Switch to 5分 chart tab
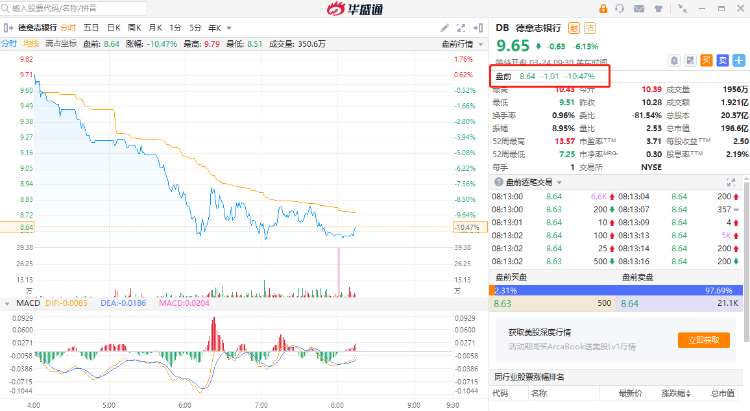 [x=195, y=28]
